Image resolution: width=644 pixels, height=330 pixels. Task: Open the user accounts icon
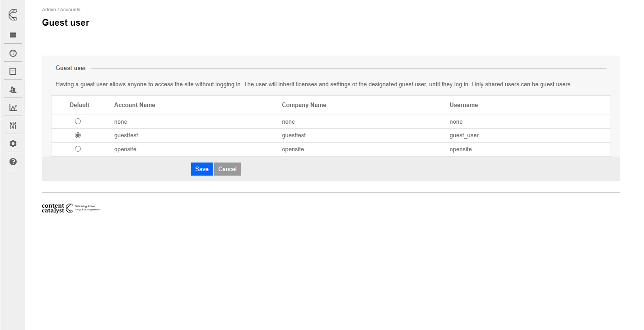pyautogui.click(x=13, y=89)
